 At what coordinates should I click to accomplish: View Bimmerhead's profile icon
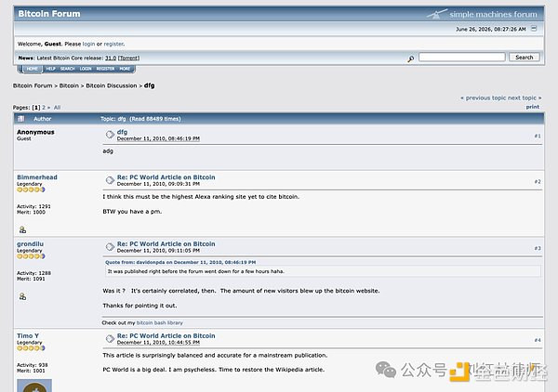point(22,229)
